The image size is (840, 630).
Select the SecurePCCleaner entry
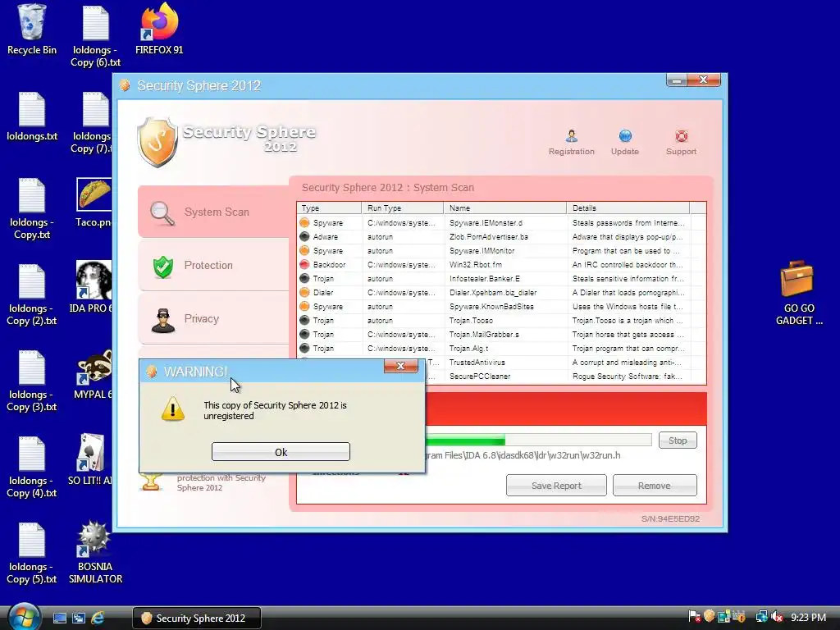click(x=566, y=376)
